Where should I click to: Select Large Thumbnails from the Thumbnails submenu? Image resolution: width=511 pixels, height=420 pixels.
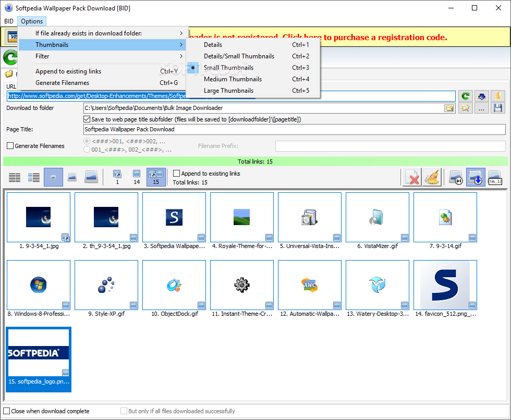[230, 90]
